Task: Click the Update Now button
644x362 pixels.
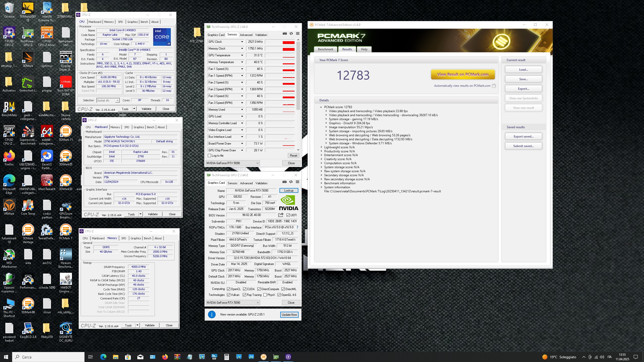Action: pyautogui.click(x=289, y=315)
